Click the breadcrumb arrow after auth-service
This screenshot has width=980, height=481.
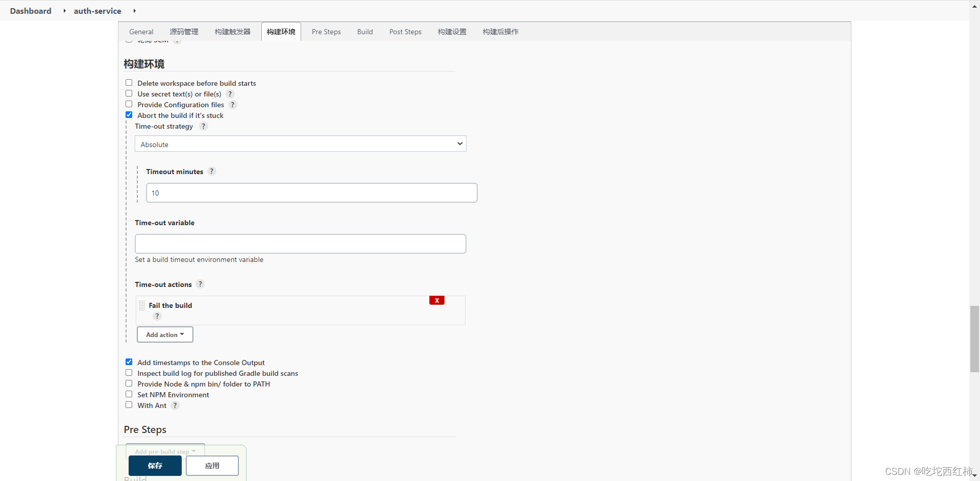(134, 11)
